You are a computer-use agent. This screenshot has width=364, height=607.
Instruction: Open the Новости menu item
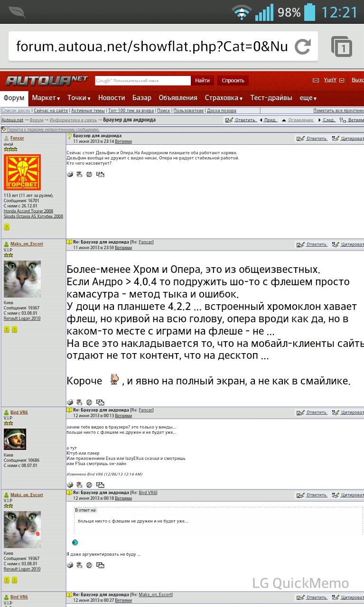(112, 98)
